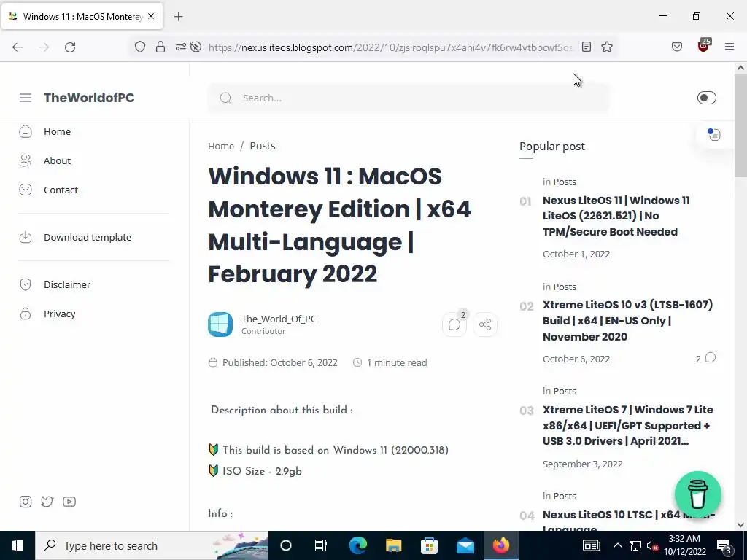Viewport: 747px width, 560px height.
Task: Click the TheWorldofPC site logo
Action: 89,98
